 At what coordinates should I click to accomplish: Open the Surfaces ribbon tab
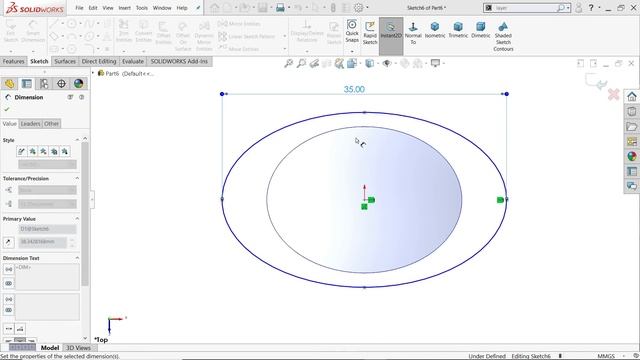tap(65, 62)
